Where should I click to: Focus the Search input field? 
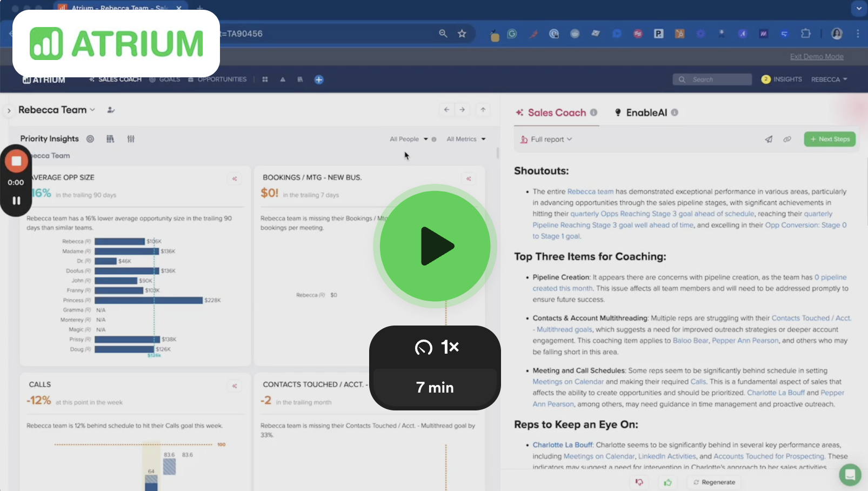point(712,79)
